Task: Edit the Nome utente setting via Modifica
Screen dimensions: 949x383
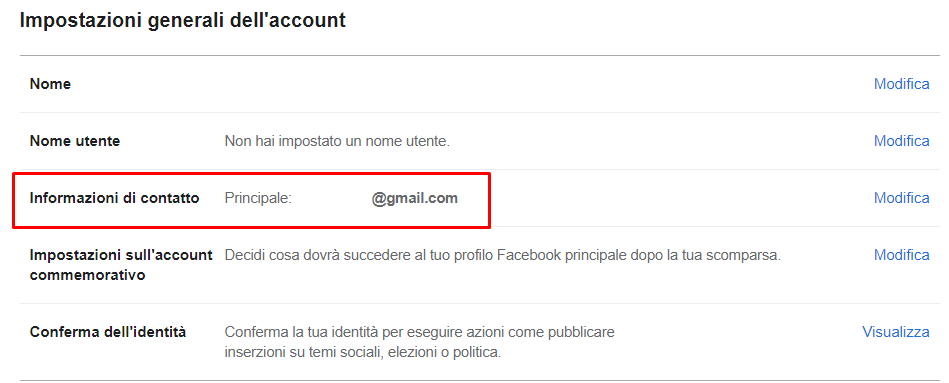Action: tap(901, 141)
